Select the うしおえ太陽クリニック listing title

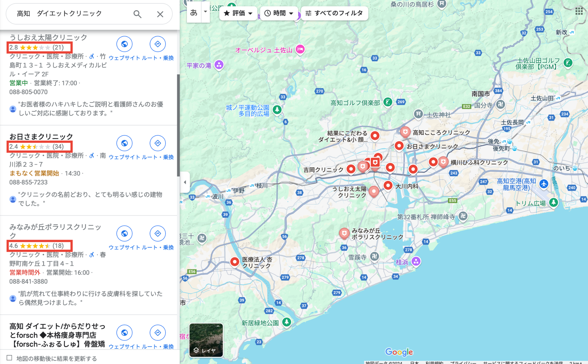pyautogui.click(x=48, y=37)
